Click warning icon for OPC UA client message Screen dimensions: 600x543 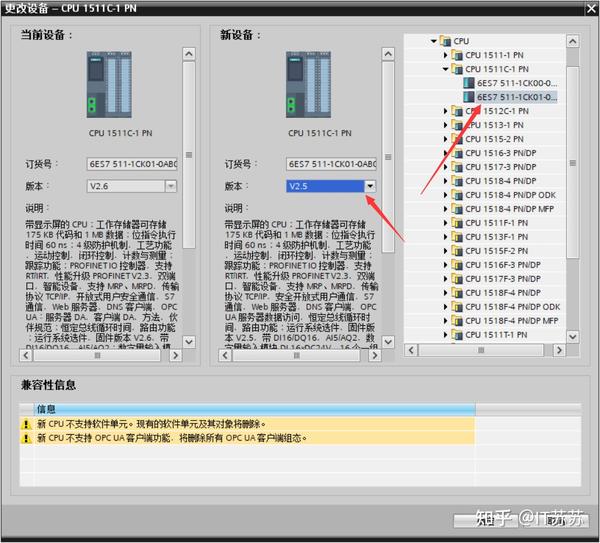point(26,438)
